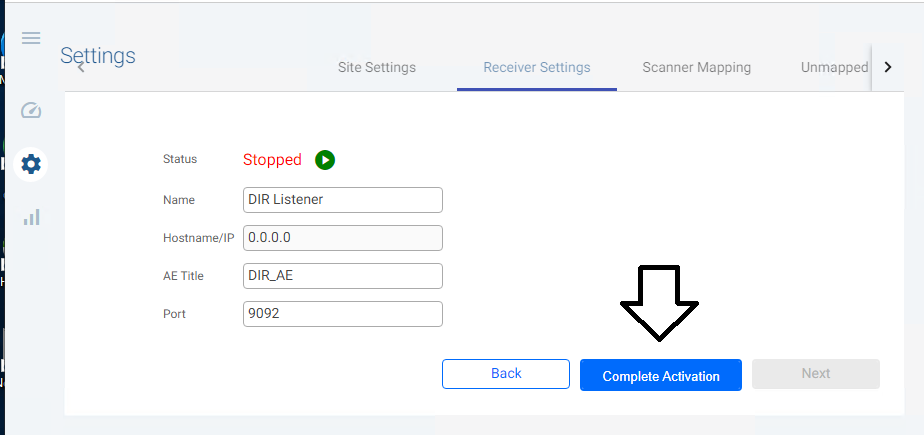Click the Settings page heading
924x435 pixels.
pyautogui.click(x=98, y=56)
